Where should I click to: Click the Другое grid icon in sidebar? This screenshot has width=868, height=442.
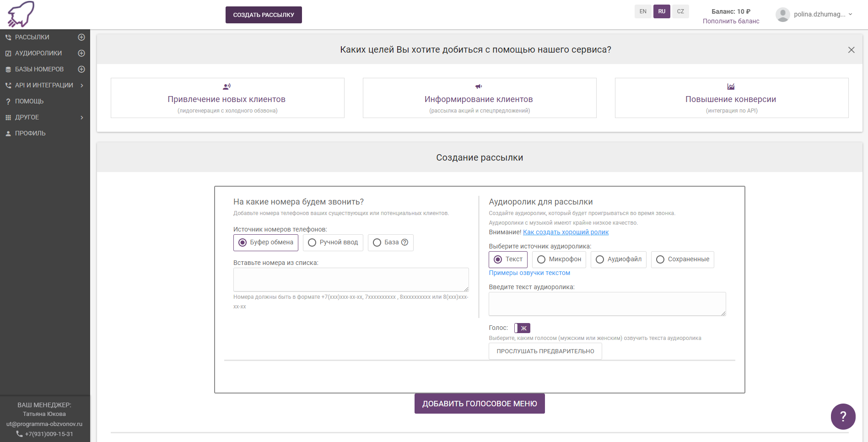[x=8, y=118]
